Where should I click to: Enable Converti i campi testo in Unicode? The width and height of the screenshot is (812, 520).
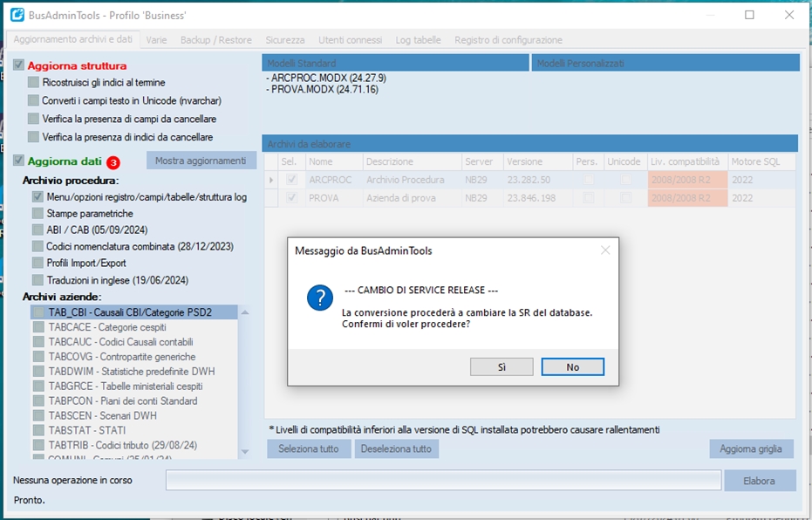pyautogui.click(x=34, y=100)
